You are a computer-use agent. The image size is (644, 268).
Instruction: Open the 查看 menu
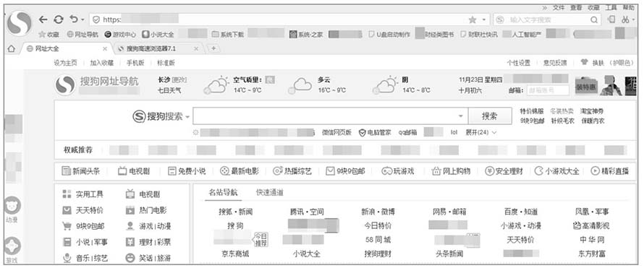(x=576, y=7)
